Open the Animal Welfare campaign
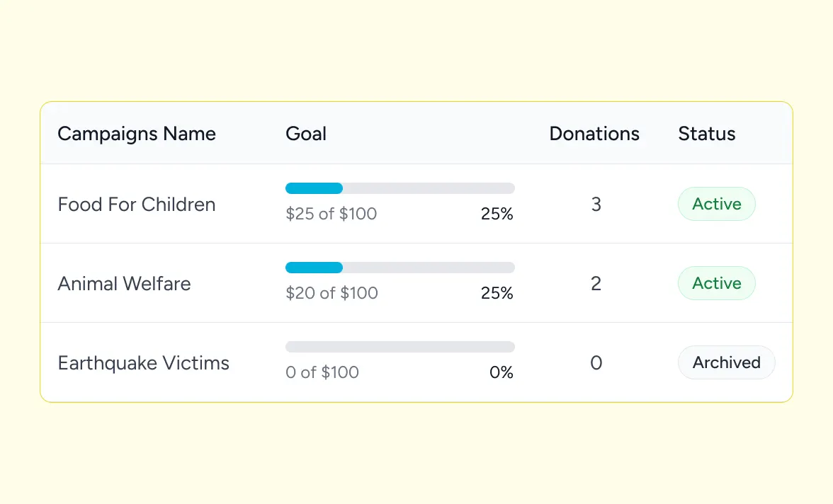The image size is (833, 504). point(125,284)
